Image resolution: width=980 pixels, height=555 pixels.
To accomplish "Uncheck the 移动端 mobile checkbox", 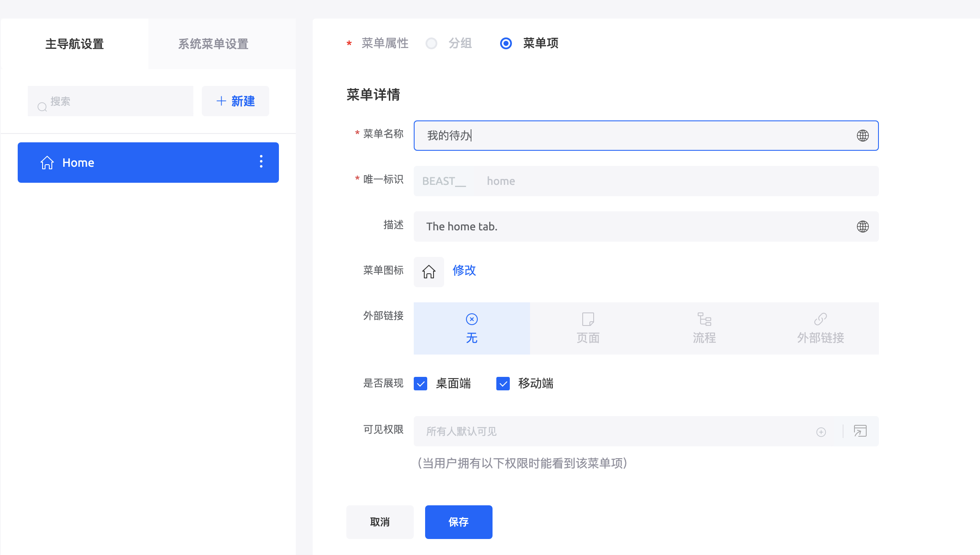I will [x=503, y=384].
